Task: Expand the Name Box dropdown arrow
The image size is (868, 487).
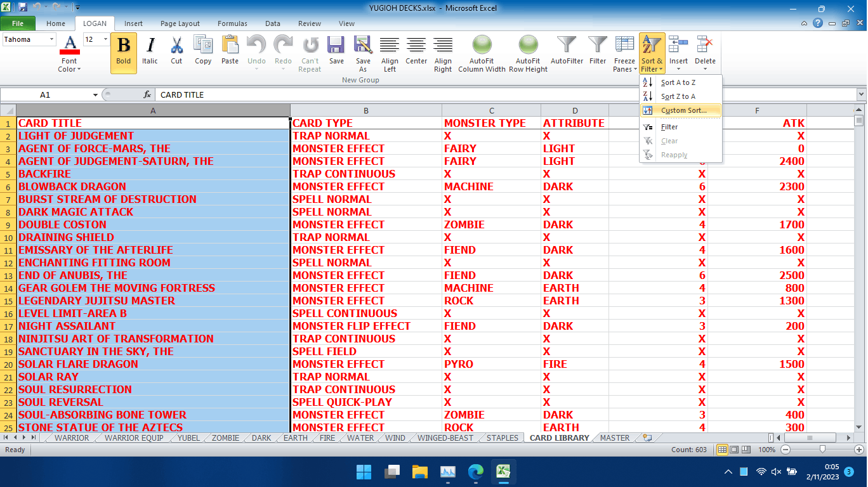Action: (x=95, y=94)
